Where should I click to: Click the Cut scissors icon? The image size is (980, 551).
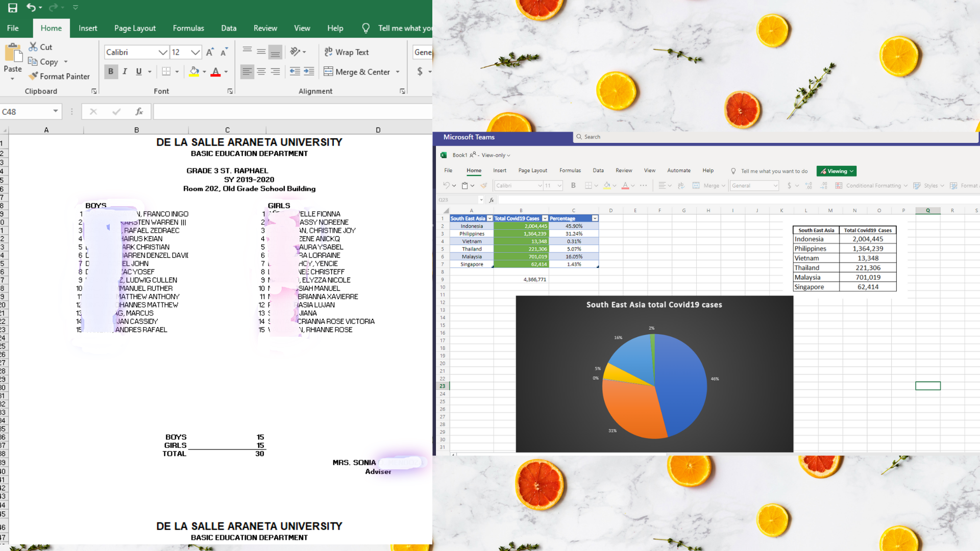point(33,47)
